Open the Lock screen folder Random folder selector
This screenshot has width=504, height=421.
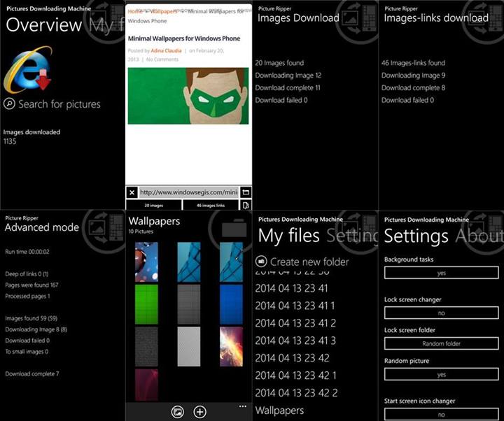pyautogui.click(x=441, y=343)
